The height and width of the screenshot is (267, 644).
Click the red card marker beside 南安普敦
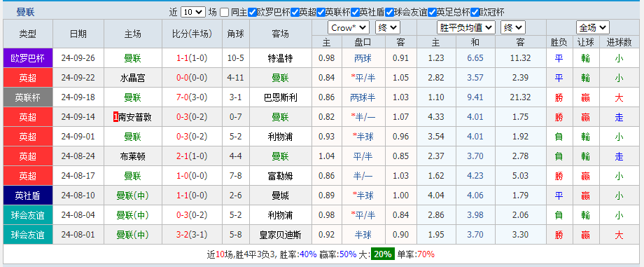[x=115, y=117]
